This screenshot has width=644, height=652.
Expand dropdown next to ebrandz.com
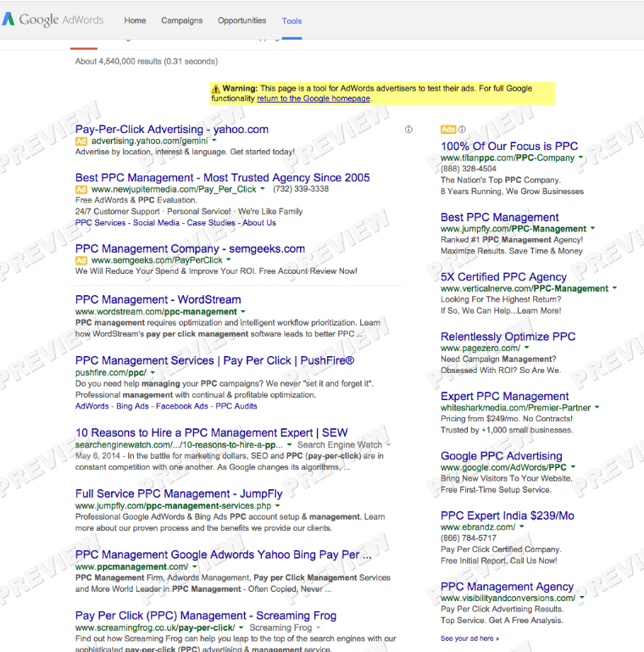coord(522,527)
